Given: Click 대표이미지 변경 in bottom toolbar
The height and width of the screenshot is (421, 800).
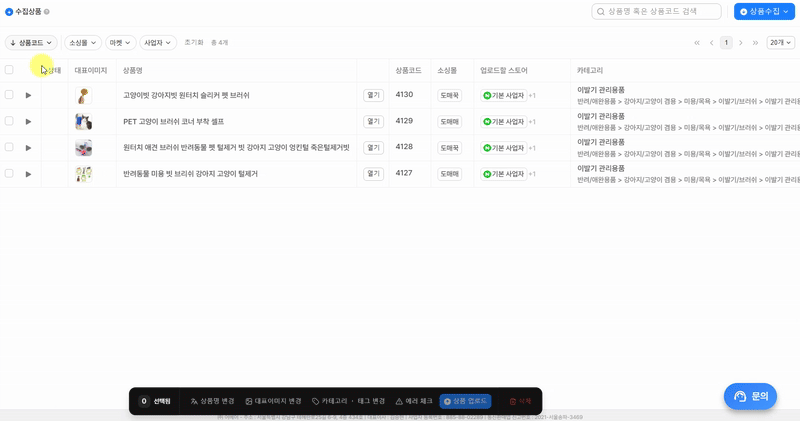Looking at the screenshot, I should tap(273, 401).
